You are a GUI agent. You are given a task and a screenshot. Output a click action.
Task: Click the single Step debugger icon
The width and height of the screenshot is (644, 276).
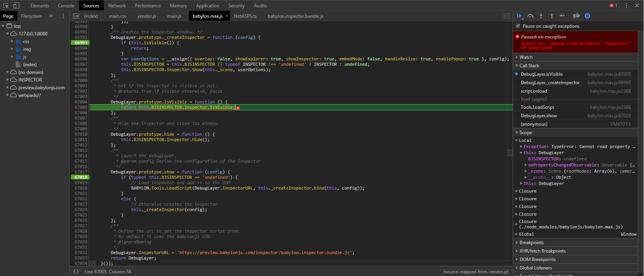point(562,16)
